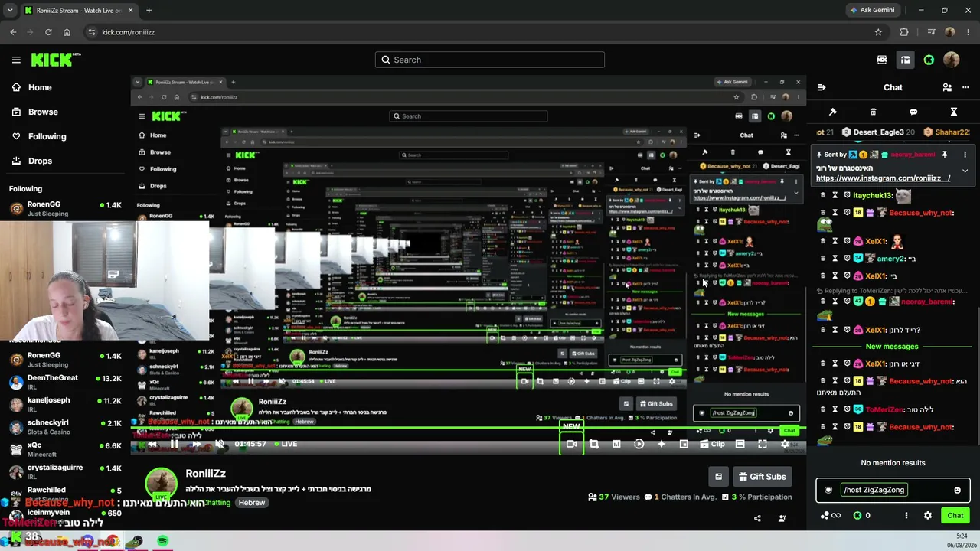Open the pinned instagram.com/roniiizz link

tap(883, 178)
